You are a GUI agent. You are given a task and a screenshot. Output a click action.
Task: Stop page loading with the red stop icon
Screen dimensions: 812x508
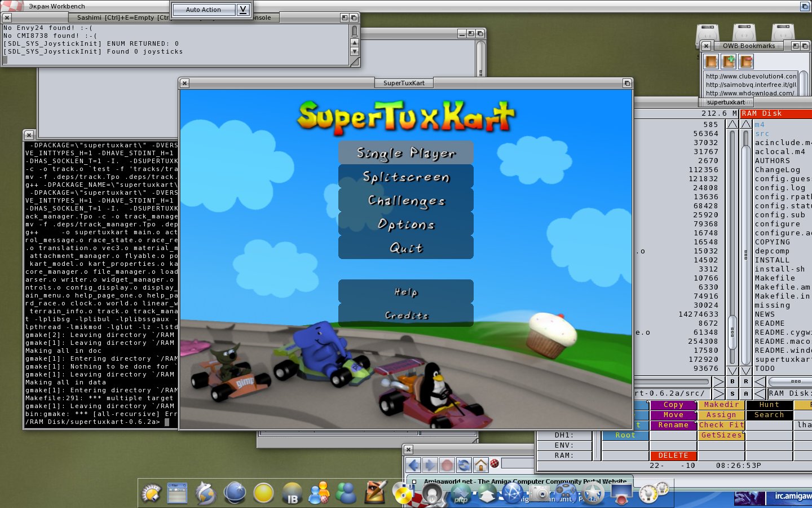tap(447, 465)
